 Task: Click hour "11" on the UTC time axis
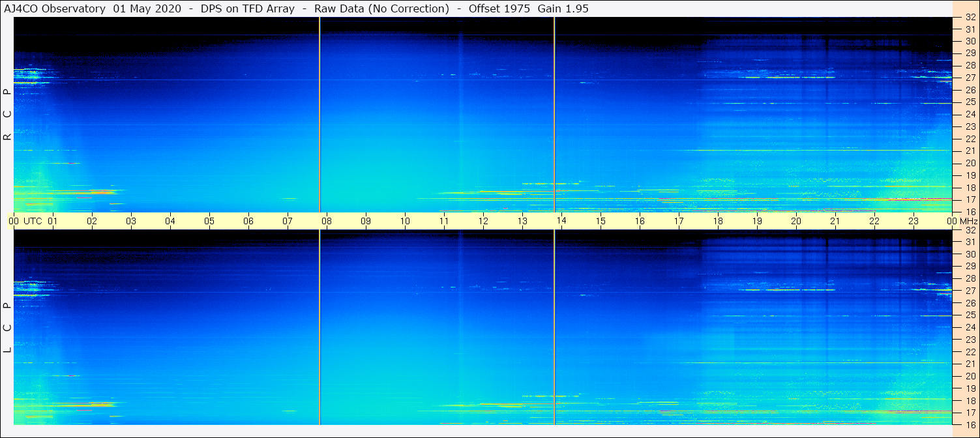pyautogui.click(x=444, y=221)
